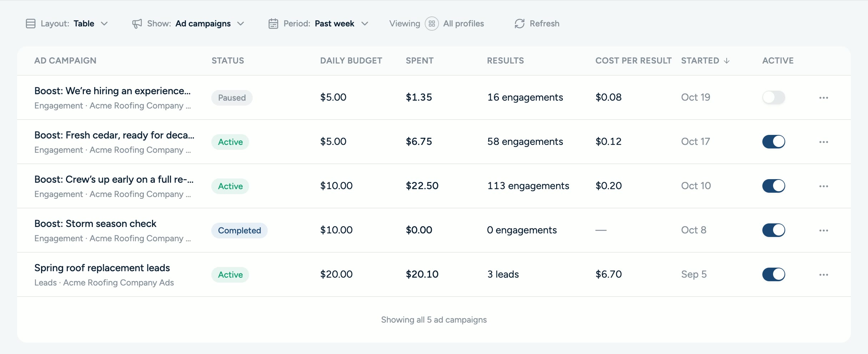The width and height of the screenshot is (868, 354).
Task: Click the 113 engagements result cell
Action: coord(528,186)
